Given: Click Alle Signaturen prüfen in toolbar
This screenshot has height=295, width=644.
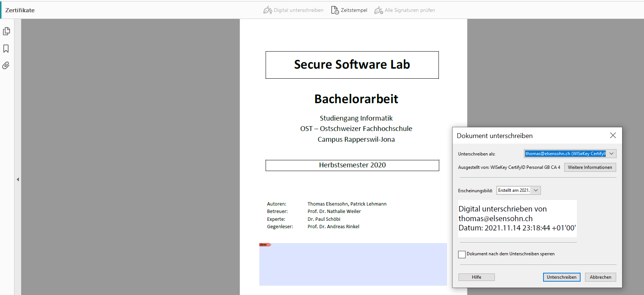Looking at the screenshot, I should coord(404,10).
